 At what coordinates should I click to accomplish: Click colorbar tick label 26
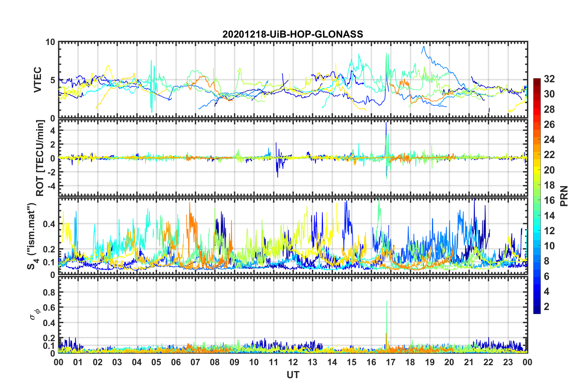coord(549,125)
